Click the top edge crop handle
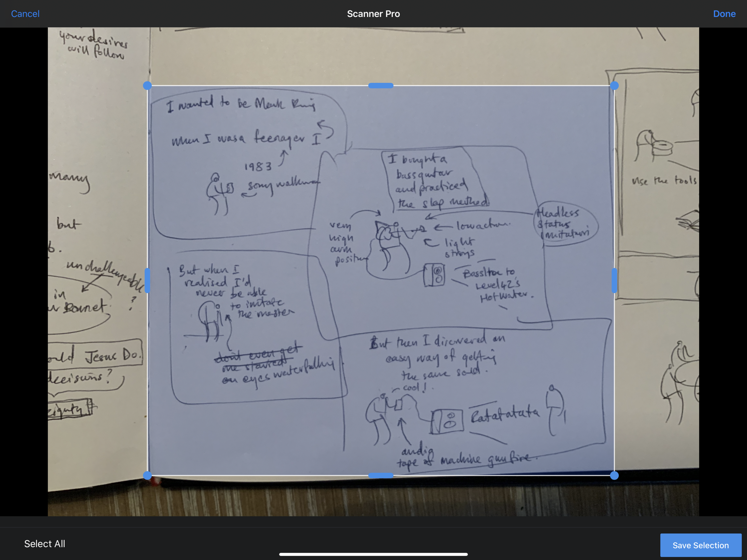 point(381,86)
